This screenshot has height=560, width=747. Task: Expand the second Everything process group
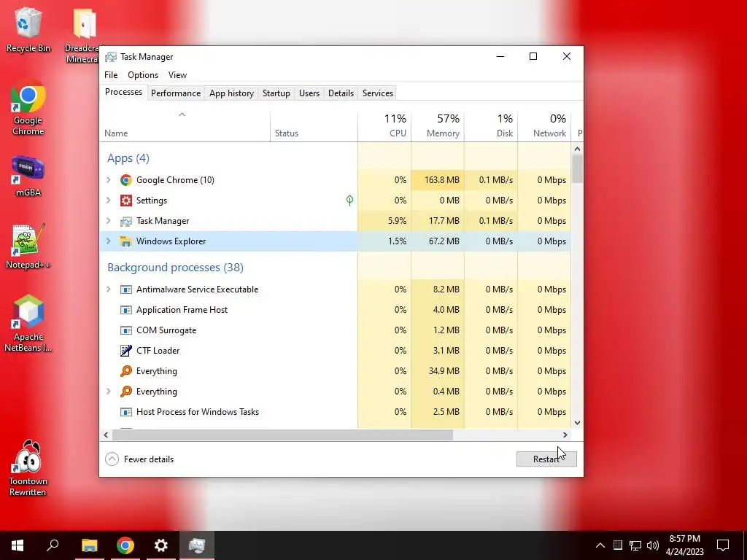(x=109, y=392)
